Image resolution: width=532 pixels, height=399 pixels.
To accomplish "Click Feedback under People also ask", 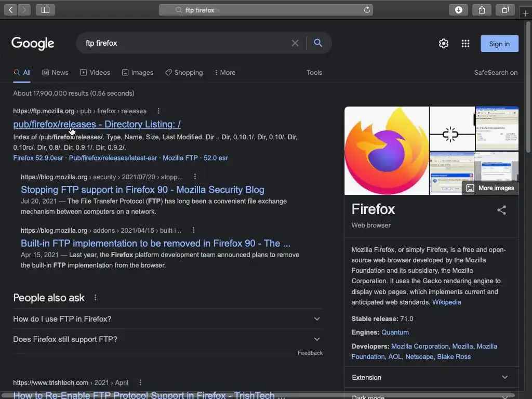I will pyautogui.click(x=310, y=353).
